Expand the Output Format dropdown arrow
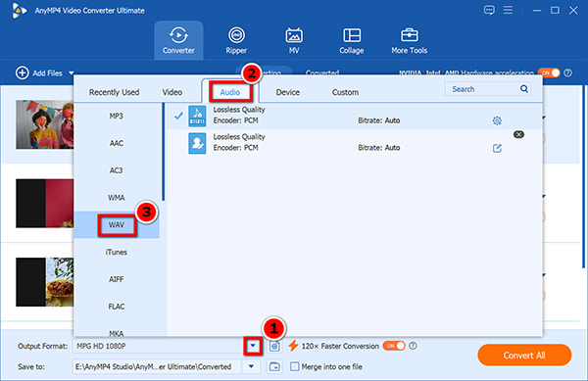588x381 pixels. (253, 346)
